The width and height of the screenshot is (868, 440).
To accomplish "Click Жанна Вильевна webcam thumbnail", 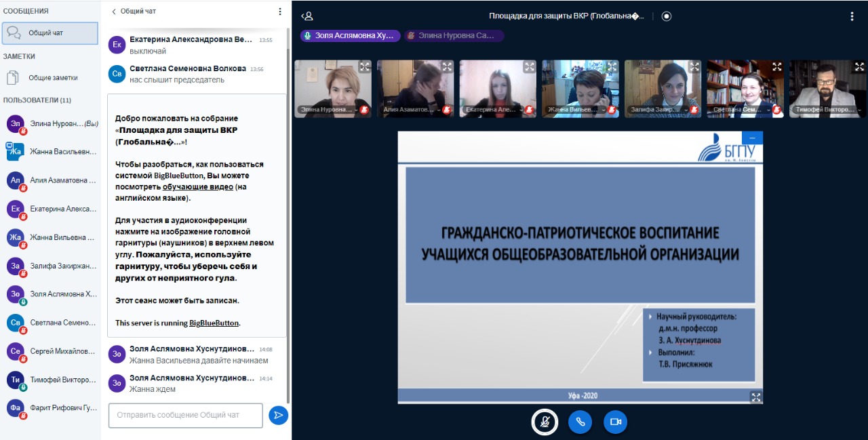I will 580,88.
